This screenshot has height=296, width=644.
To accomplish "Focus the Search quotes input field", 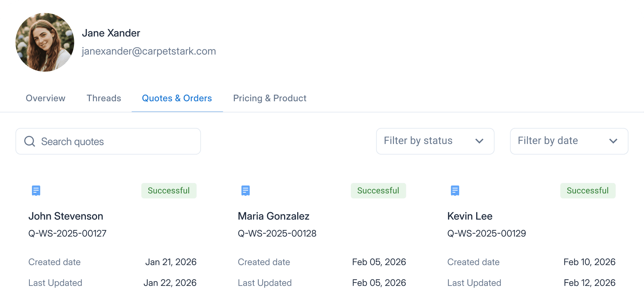I will 116,141.
